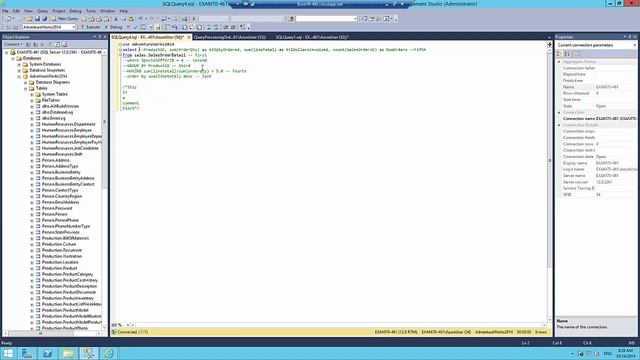Collapse the Databases node in Object Explorer

(x=13, y=58)
